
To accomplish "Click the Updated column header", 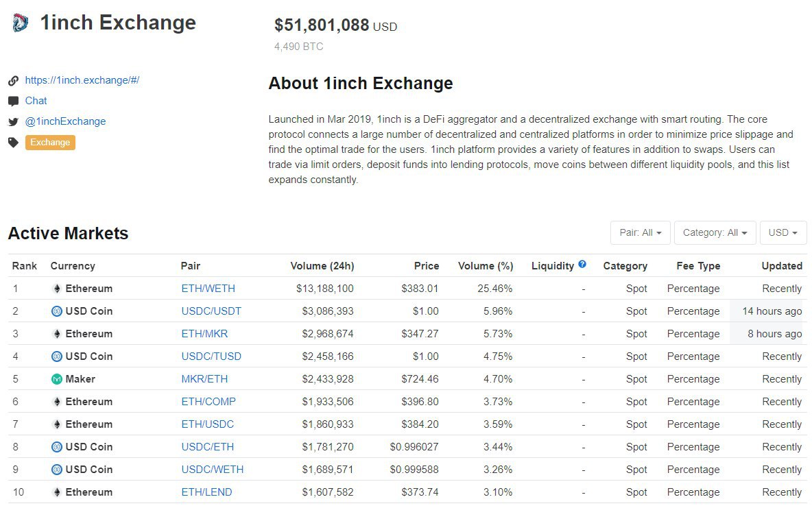I will (782, 265).
